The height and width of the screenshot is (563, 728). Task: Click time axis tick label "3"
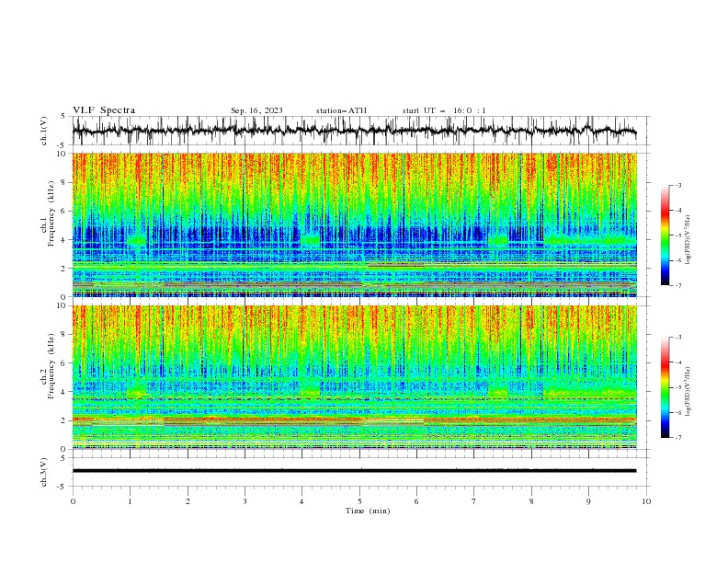point(245,501)
